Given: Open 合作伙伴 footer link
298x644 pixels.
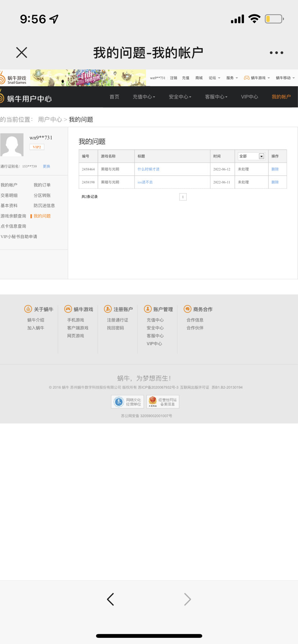Looking at the screenshot, I should (195, 328).
